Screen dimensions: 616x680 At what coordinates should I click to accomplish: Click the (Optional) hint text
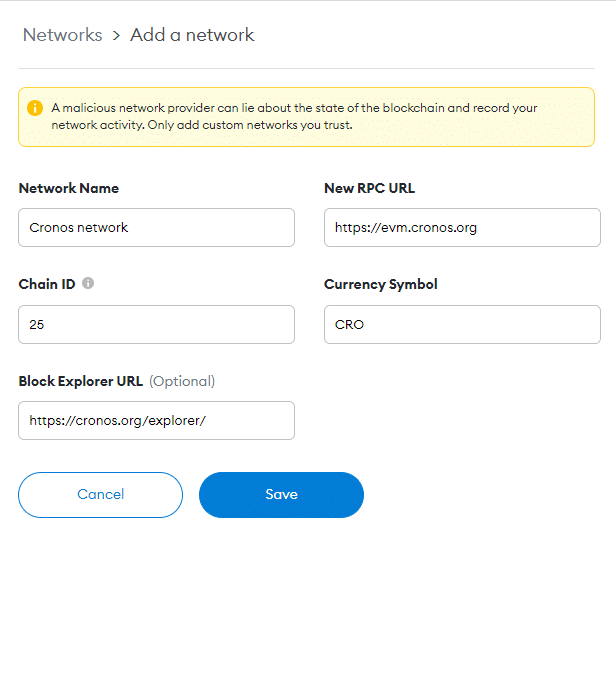pyautogui.click(x=182, y=381)
